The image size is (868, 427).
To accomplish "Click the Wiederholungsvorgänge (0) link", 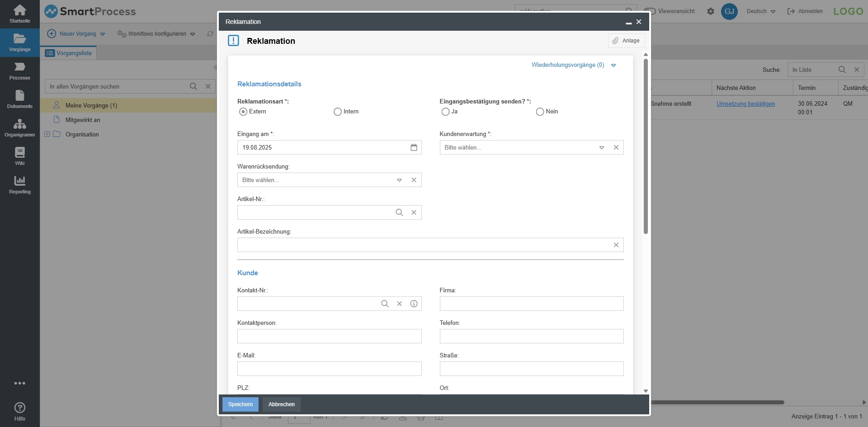I will (568, 65).
